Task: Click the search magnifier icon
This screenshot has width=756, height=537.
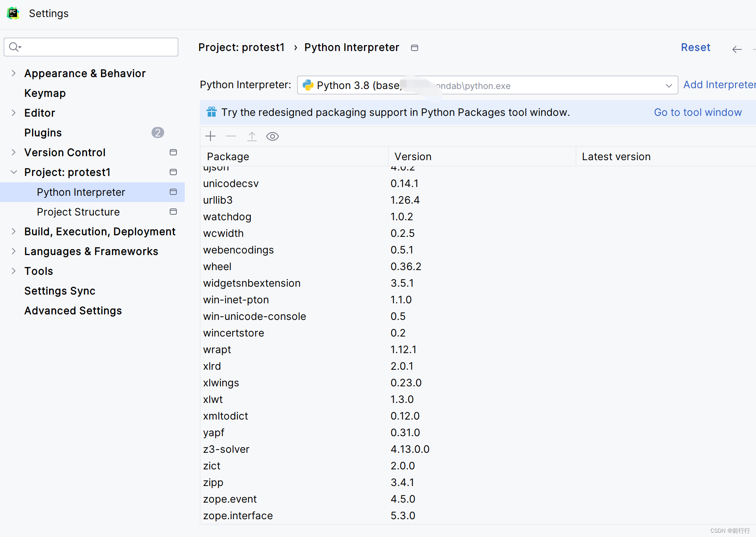Action: pos(15,47)
